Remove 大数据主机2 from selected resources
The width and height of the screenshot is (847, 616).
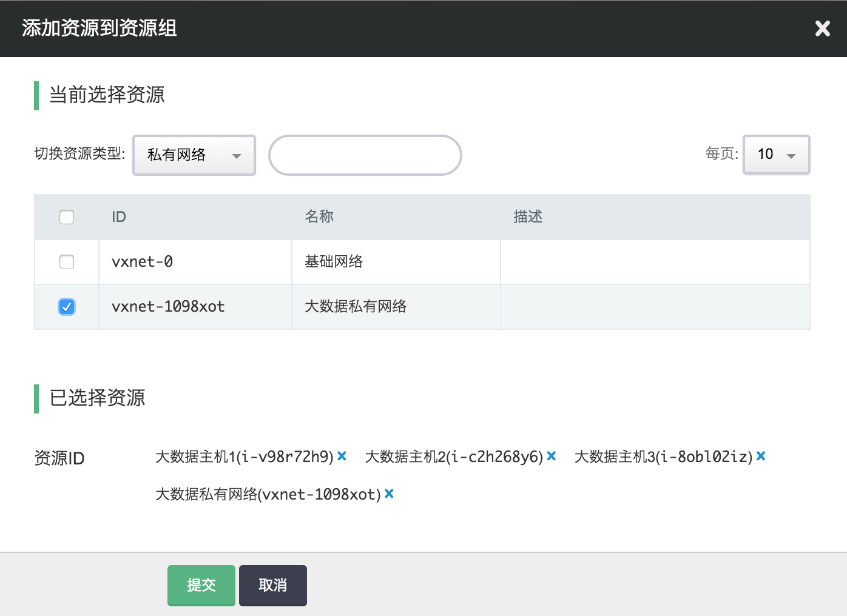552,456
